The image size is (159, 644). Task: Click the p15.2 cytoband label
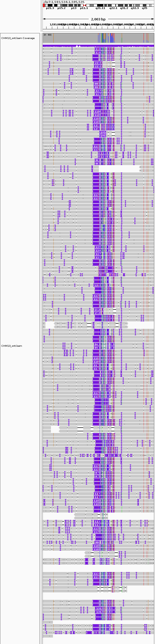(x=61, y=8)
